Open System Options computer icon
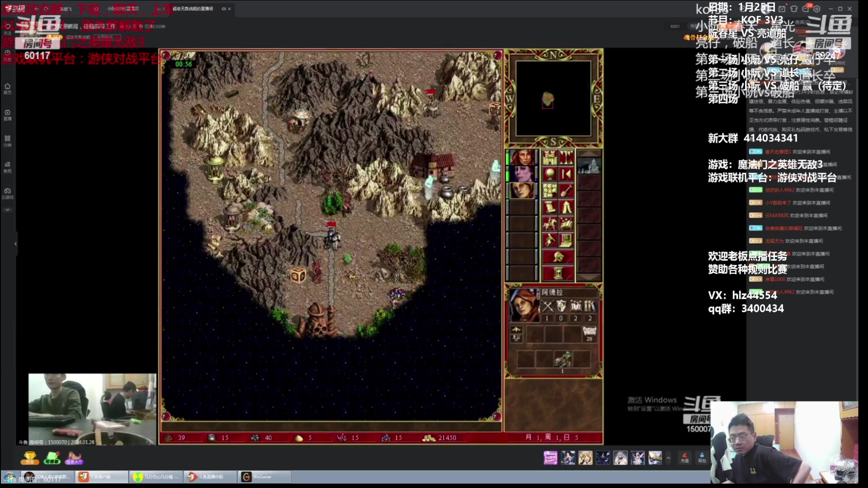This screenshot has height=488, width=868. 566,240
